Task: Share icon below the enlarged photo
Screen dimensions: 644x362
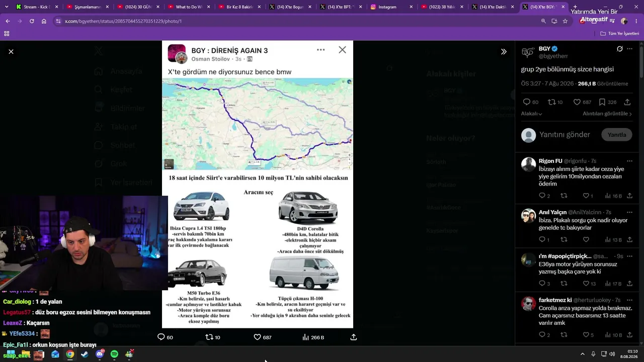Action: [354, 337]
